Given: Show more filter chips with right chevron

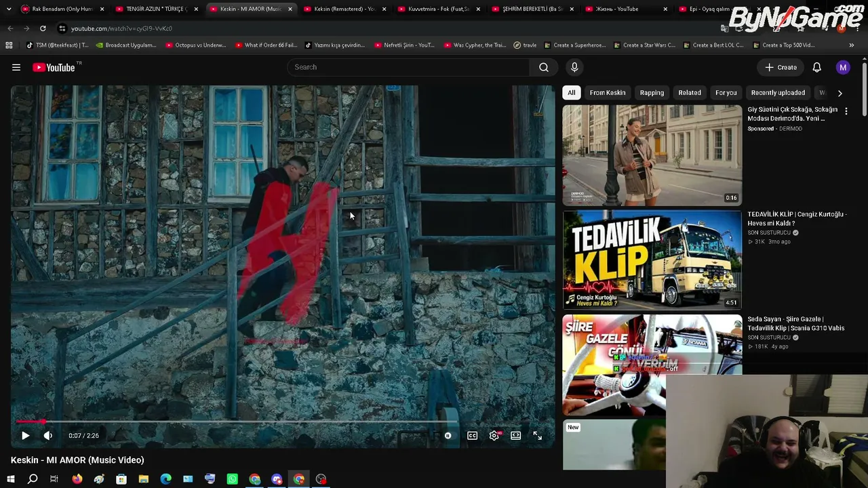Looking at the screenshot, I should click(840, 93).
